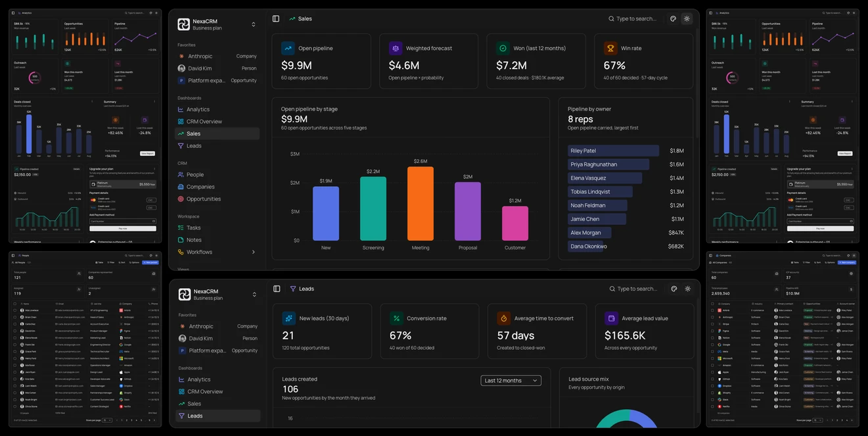
Task: Tick the Ada Lovelace row checkbox in People table
Action: pos(14,310)
